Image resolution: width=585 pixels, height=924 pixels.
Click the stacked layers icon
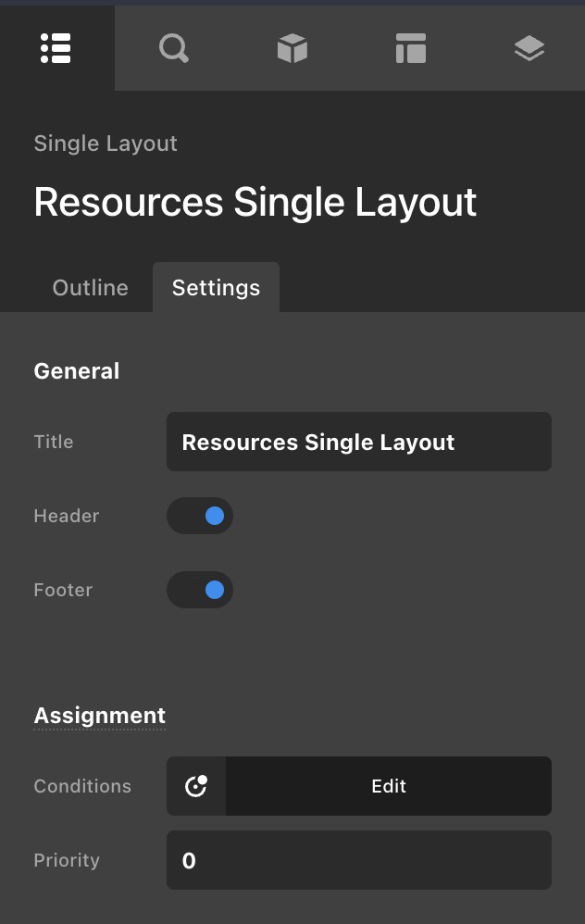[529, 48]
